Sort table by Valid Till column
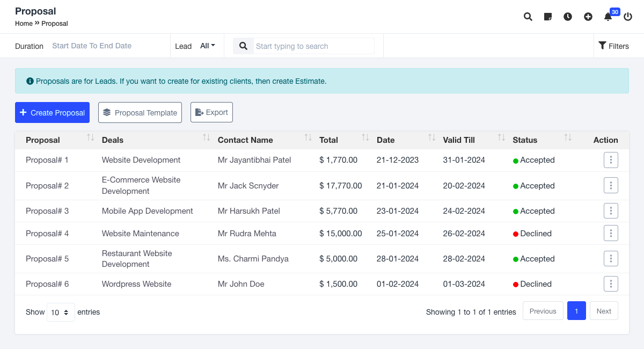644x349 pixels. pyautogui.click(x=501, y=138)
